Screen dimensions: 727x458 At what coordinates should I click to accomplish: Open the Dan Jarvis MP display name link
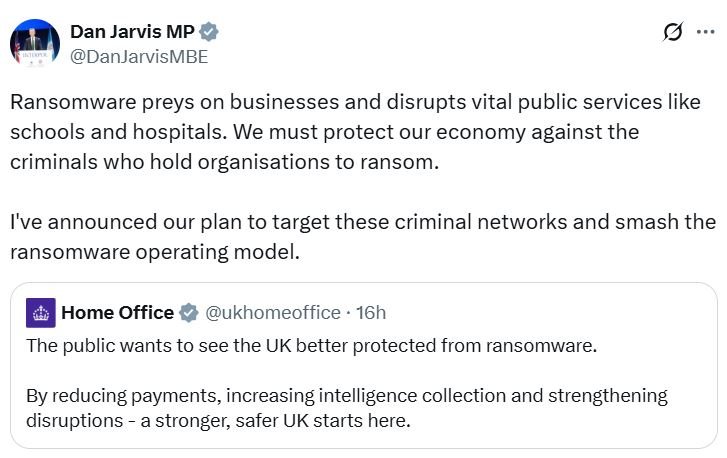click(132, 32)
